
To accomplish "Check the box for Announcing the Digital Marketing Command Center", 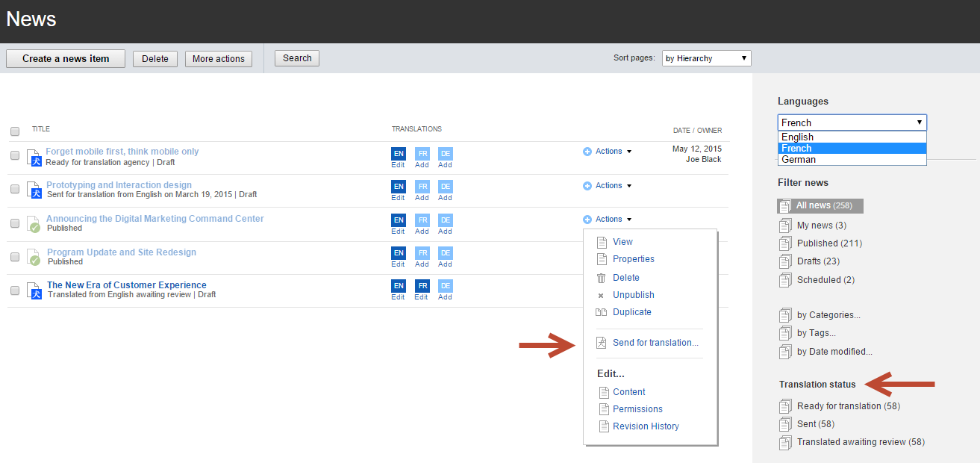I will click(x=15, y=223).
